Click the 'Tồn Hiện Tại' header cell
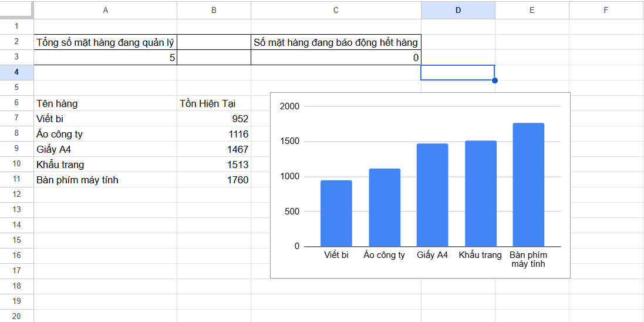This screenshot has width=644, height=322. click(214, 103)
